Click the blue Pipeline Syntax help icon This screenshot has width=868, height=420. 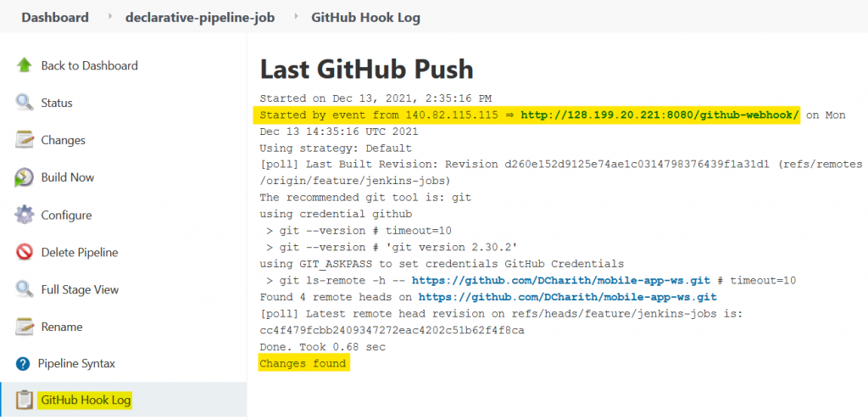pyautogui.click(x=23, y=364)
